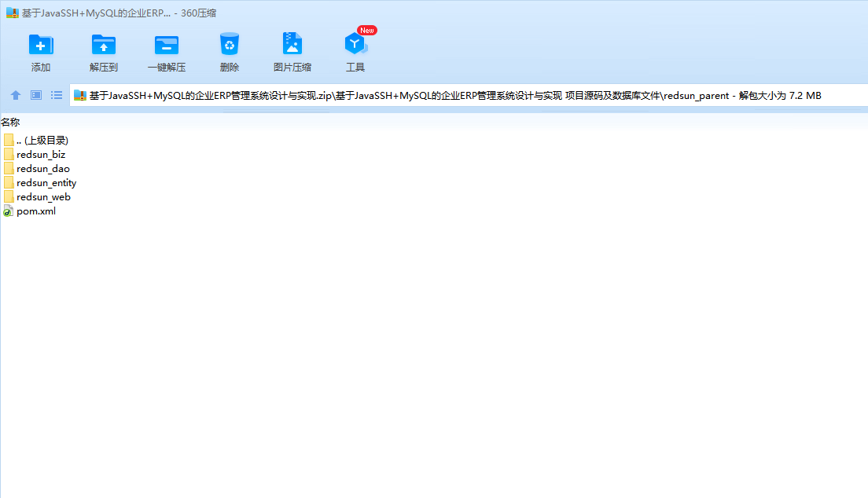Click the 名称 column header

pos(10,123)
